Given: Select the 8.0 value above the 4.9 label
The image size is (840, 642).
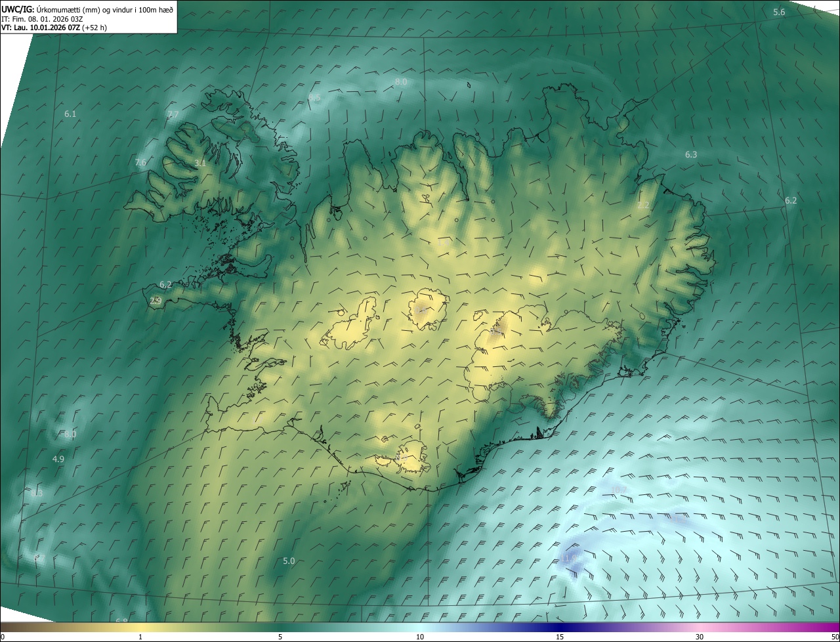Looking at the screenshot, I should tap(70, 434).
